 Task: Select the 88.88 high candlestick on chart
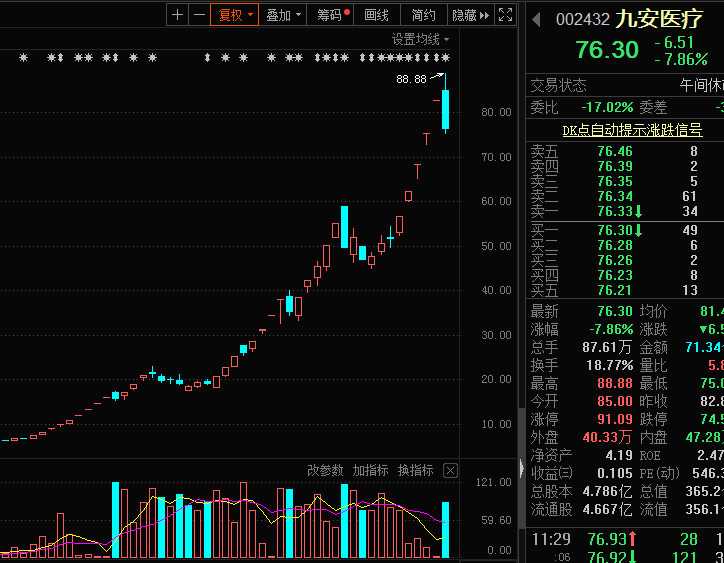446,109
